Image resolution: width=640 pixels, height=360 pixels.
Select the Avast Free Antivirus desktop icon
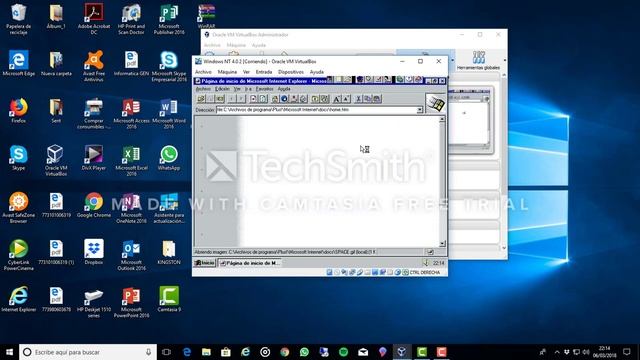(94, 66)
